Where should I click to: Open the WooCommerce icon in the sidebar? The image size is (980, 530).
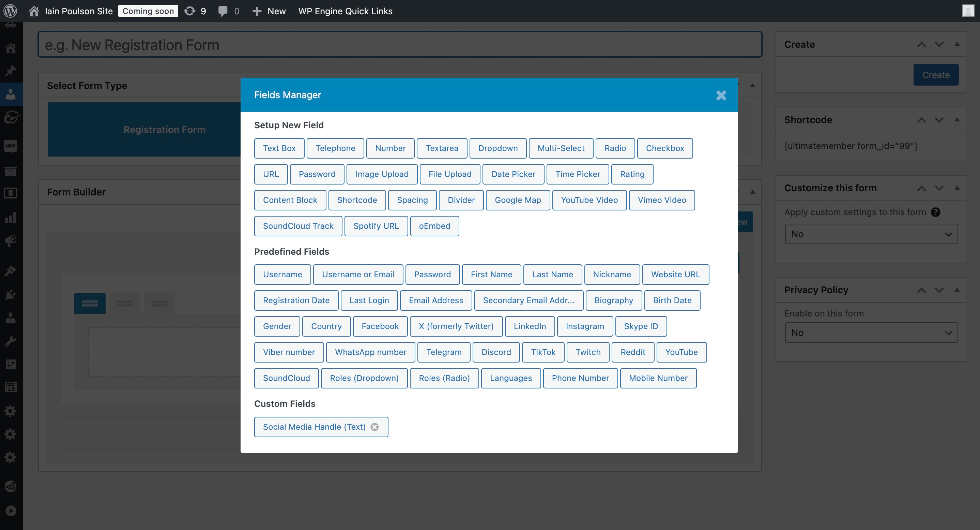pos(11,146)
